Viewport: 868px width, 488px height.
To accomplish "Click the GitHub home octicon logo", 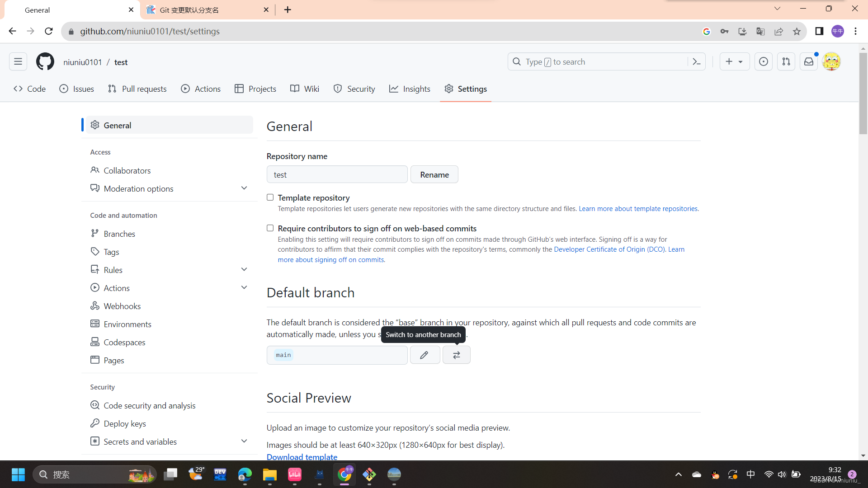I will pyautogui.click(x=45, y=61).
